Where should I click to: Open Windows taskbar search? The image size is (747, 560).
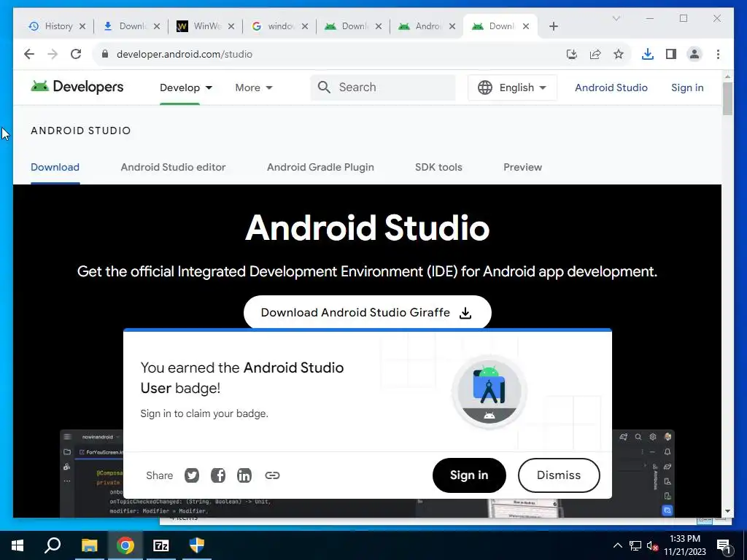click(53, 545)
